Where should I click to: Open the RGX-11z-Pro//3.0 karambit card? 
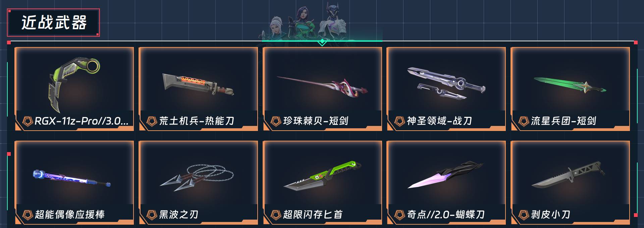[74, 89]
